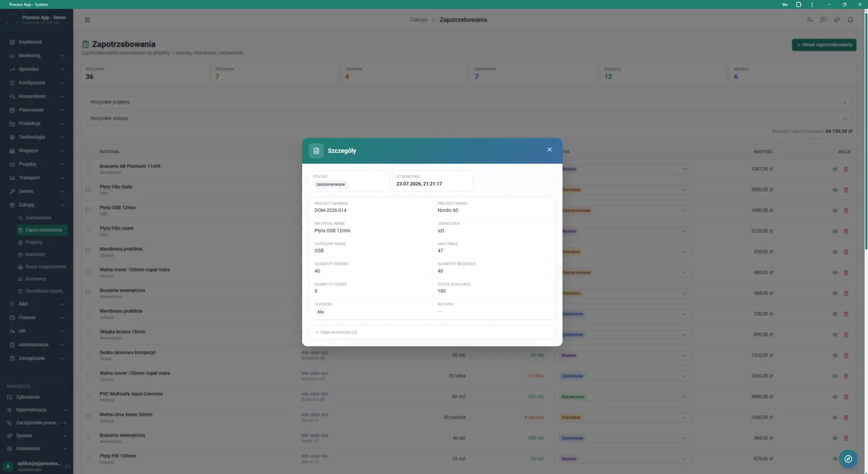868x474 pixels.
Task: Open Zamówienia under Zakupy
Action: coord(42,218)
